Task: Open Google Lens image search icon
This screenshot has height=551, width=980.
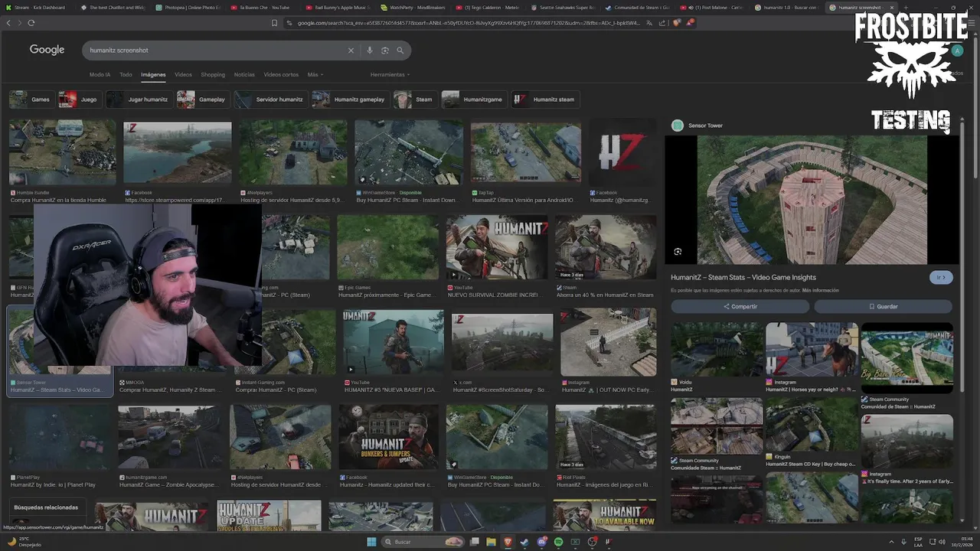Action: click(x=385, y=51)
